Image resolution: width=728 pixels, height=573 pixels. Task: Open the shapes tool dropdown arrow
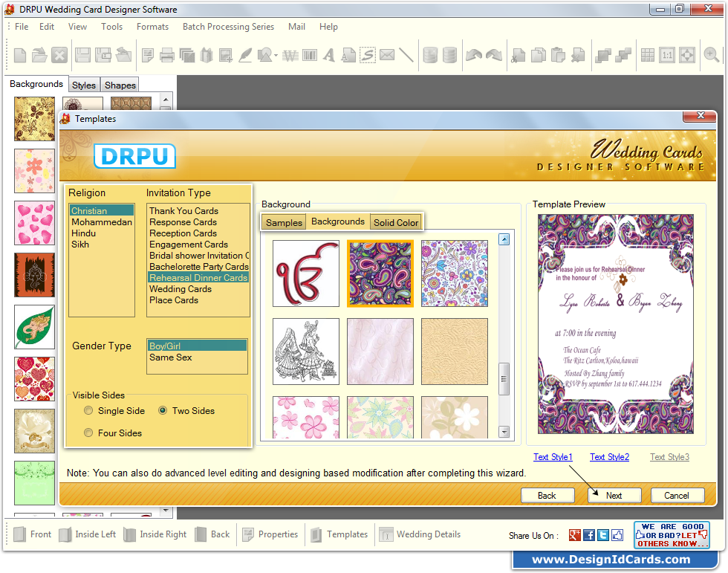(276, 56)
